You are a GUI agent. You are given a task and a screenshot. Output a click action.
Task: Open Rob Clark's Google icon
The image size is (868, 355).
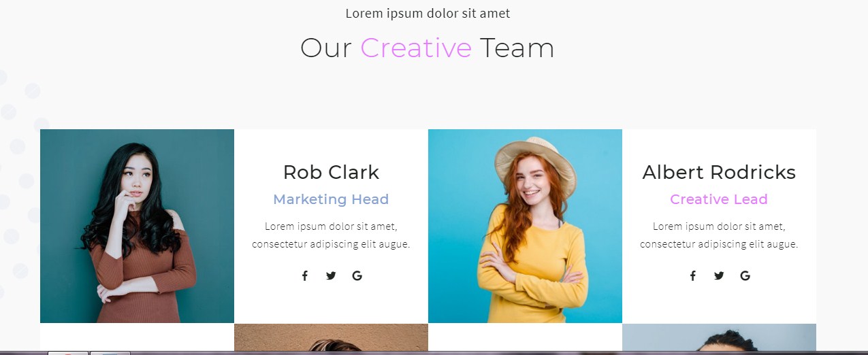tap(357, 275)
